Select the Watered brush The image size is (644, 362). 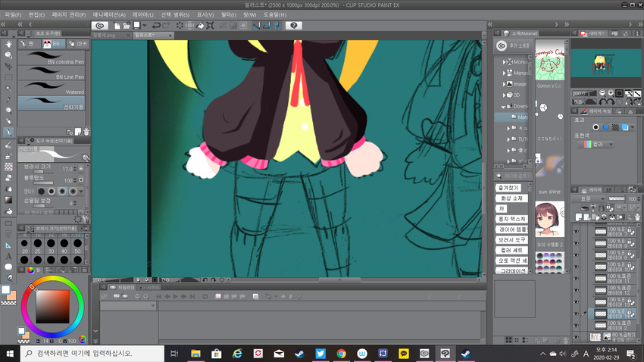[52, 88]
